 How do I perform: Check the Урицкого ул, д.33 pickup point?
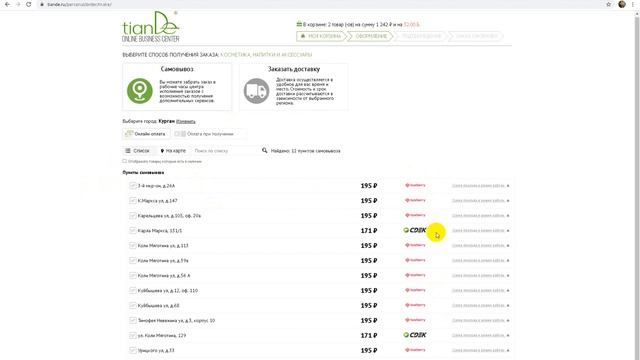click(133, 350)
